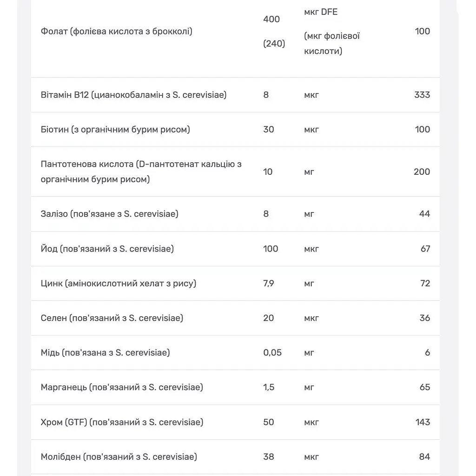The height and width of the screenshot is (476, 476).
Task: Select the Йод ingredient row label
Action: pos(107,249)
